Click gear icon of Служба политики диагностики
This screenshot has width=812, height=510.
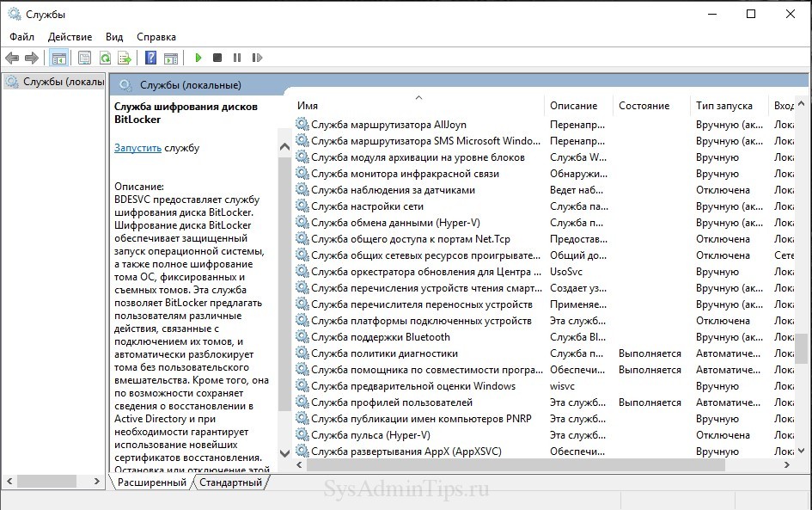click(x=302, y=353)
